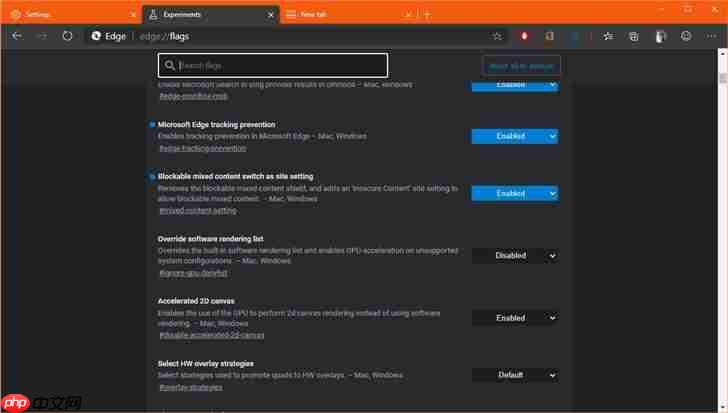
Task: Focus the Search flags input field
Action: [273, 65]
